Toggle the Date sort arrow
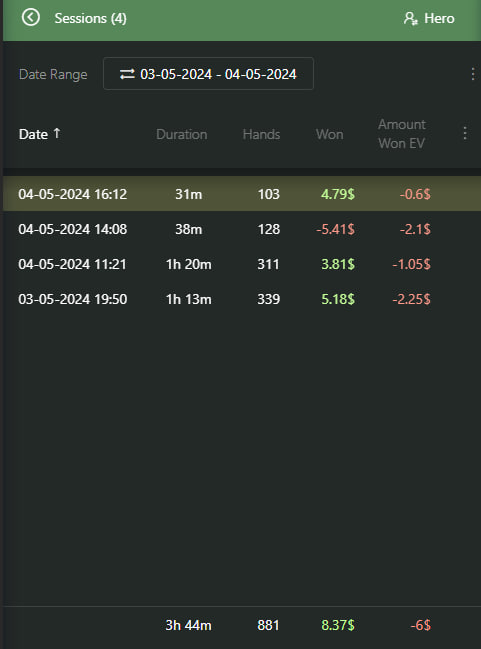Image resolution: width=481 pixels, height=649 pixels. 57,133
